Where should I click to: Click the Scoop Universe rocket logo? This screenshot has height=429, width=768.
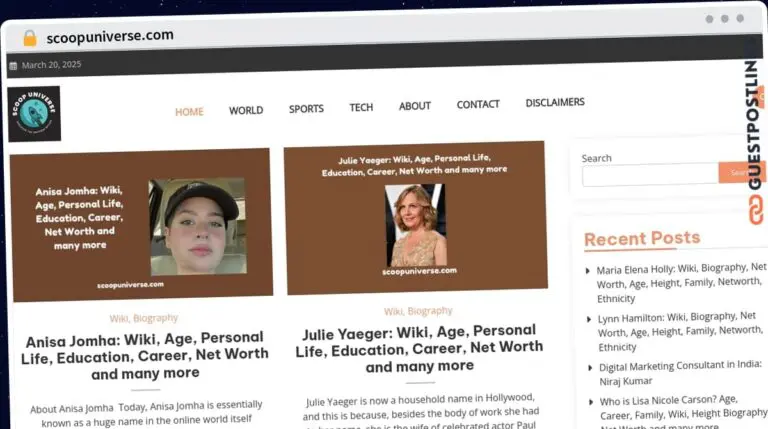point(34,114)
